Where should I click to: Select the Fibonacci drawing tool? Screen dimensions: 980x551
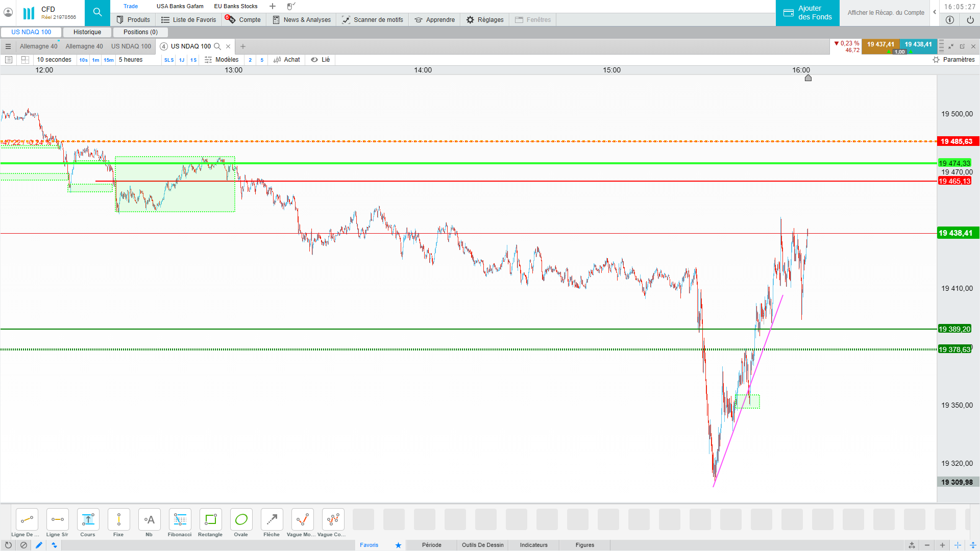pyautogui.click(x=180, y=520)
